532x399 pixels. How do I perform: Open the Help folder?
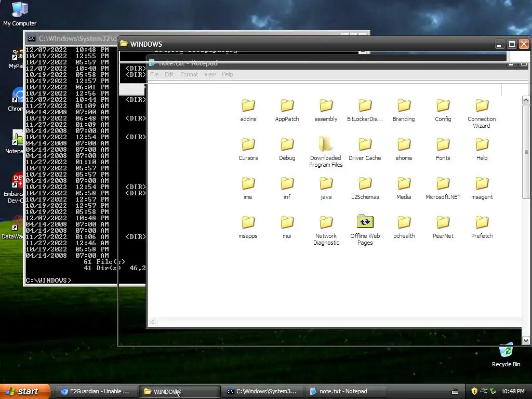coord(482,149)
